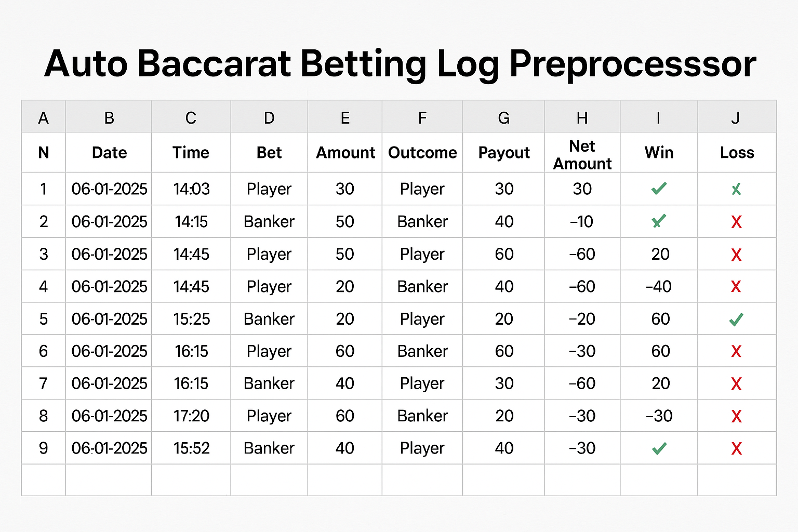Image resolution: width=798 pixels, height=532 pixels.
Task: Click the Net Amount header cell
Action: 582,153
